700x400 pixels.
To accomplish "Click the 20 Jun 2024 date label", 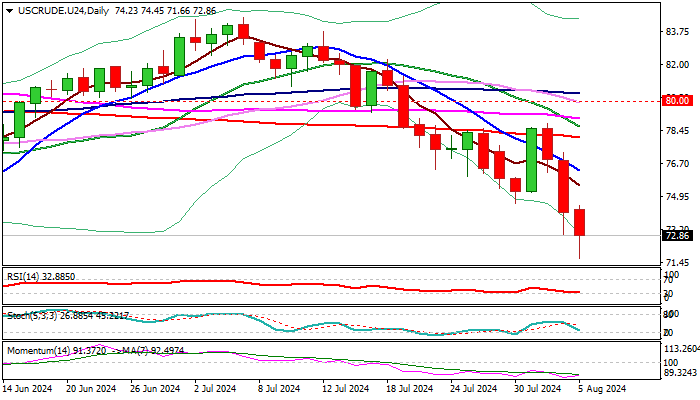I will (x=89, y=388).
